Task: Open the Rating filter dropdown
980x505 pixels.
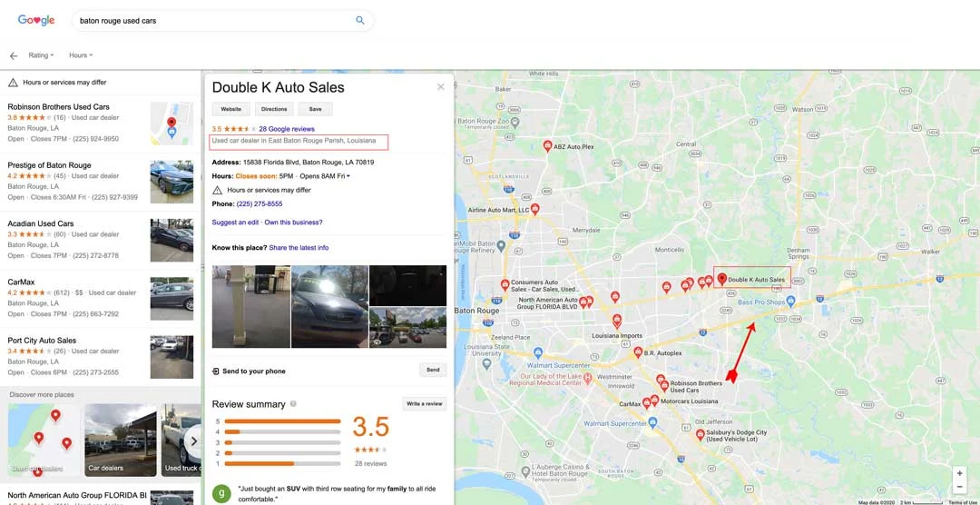Action: [41, 55]
